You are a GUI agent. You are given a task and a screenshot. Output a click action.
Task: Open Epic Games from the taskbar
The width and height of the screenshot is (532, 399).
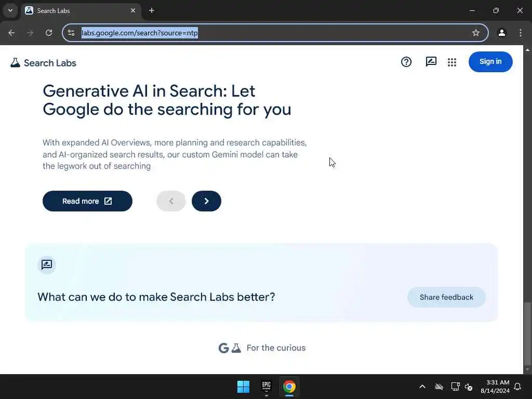tap(267, 387)
